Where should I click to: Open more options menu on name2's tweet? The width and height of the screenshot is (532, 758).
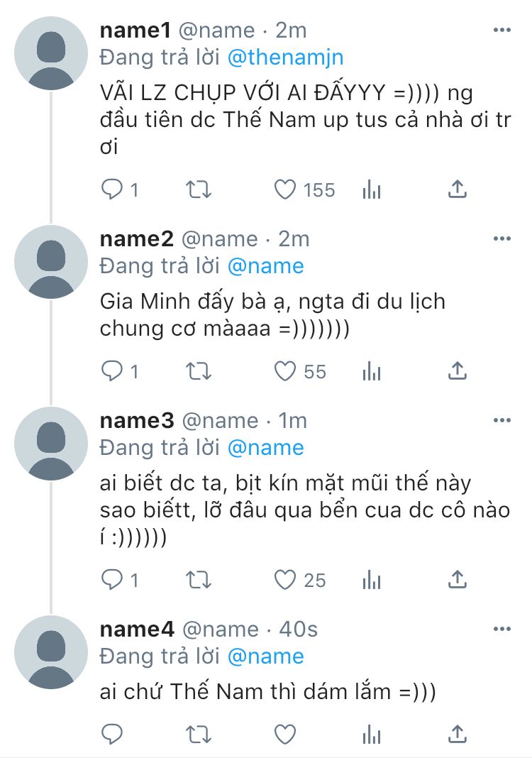501,239
